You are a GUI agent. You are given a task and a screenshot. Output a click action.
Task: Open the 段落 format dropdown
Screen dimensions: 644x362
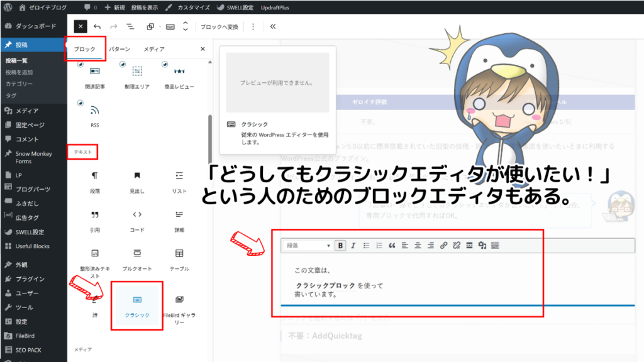[x=308, y=246]
